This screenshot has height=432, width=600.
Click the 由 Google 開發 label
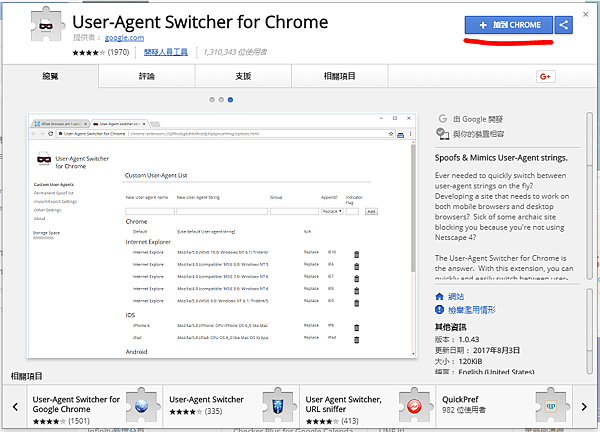(x=478, y=119)
